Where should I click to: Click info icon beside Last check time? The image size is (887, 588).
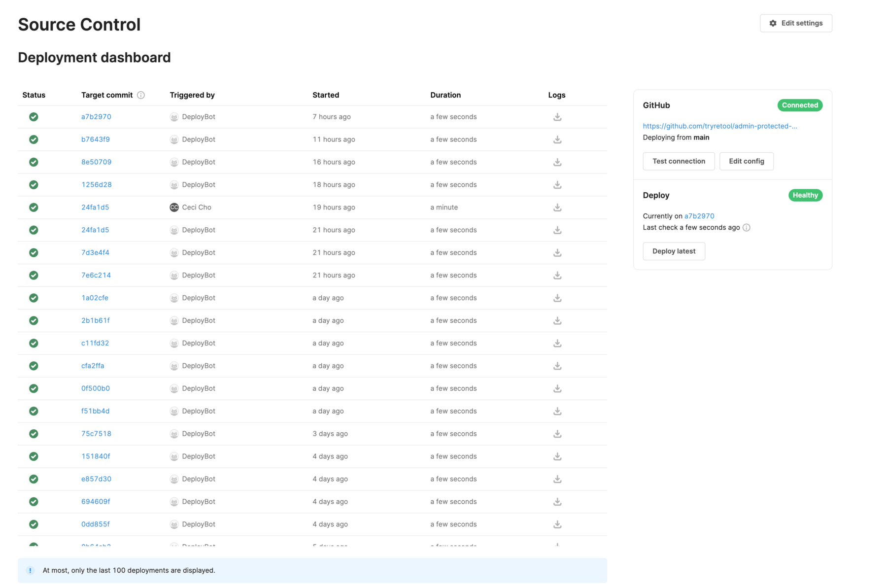[747, 228]
